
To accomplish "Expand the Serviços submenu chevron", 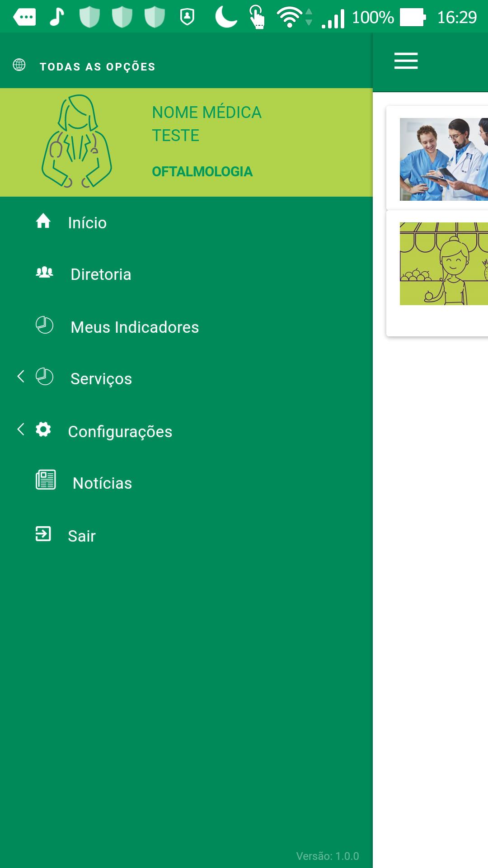I will coord(20,376).
